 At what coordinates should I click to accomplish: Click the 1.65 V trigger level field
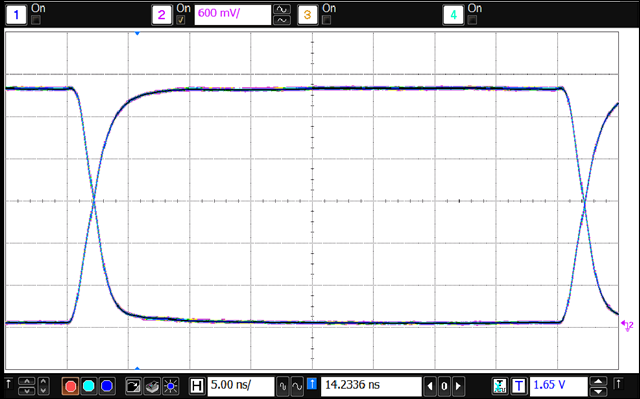558,386
